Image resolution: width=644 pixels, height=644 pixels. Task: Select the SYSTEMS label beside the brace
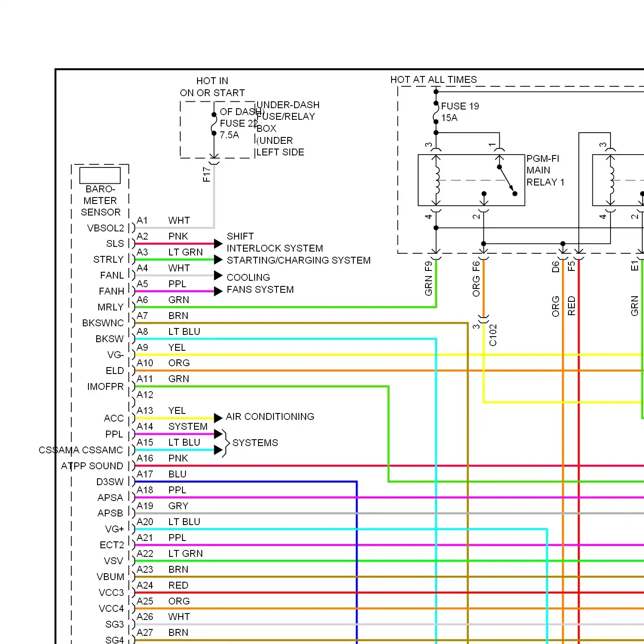coord(255,443)
